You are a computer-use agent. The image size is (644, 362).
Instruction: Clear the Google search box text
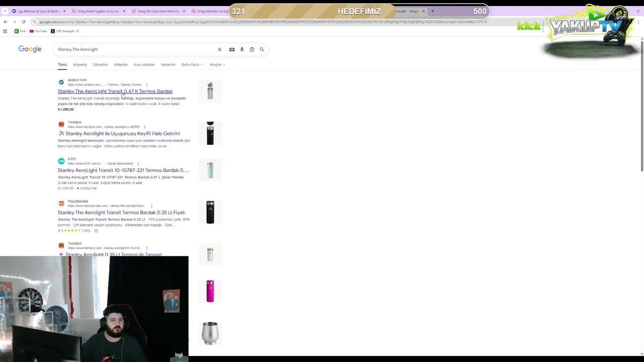pos(219,49)
